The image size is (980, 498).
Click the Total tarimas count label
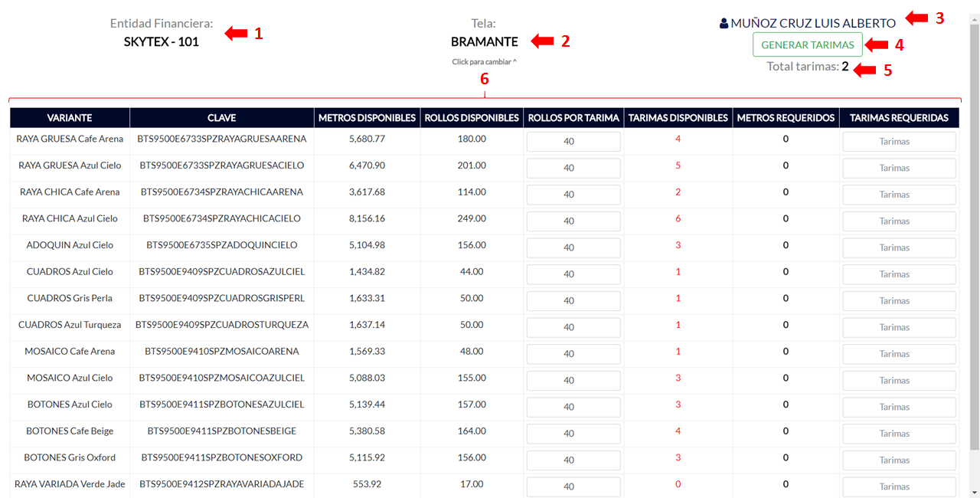pyautogui.click(x=808, y=67)
